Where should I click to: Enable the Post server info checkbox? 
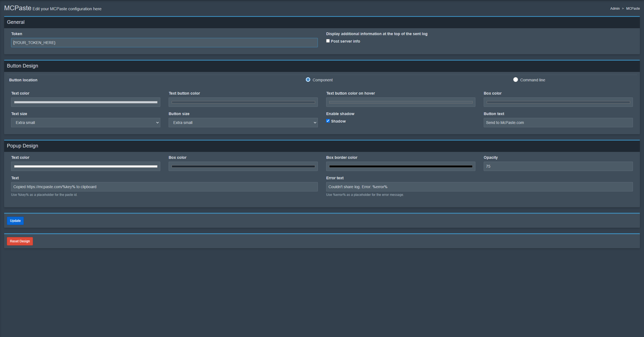pos(328,41)
